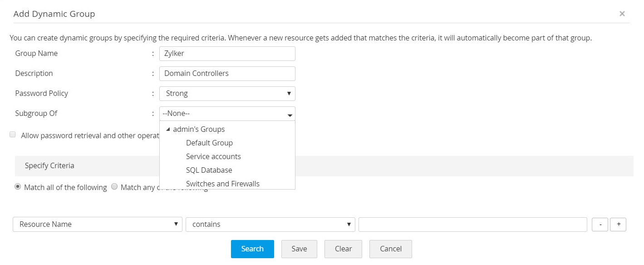Select Match any of the following radio

(114, 186)
